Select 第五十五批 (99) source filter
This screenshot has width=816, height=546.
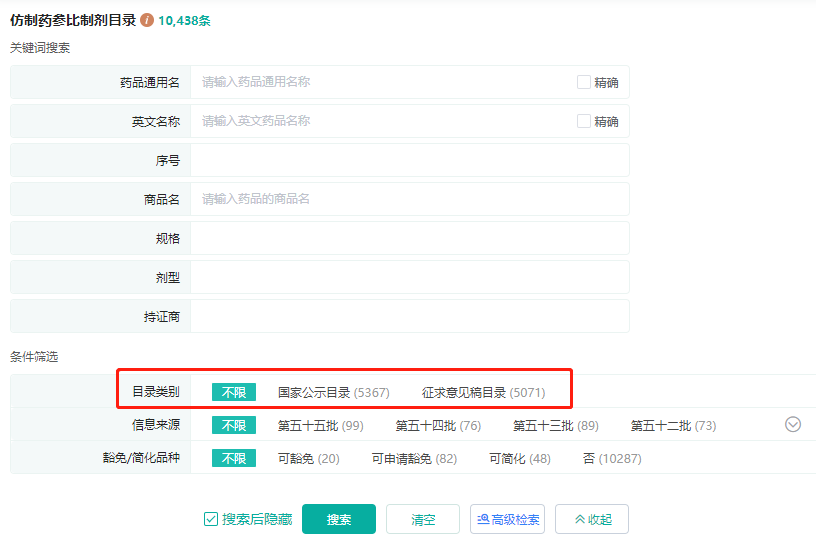click(x=320, y=425)
